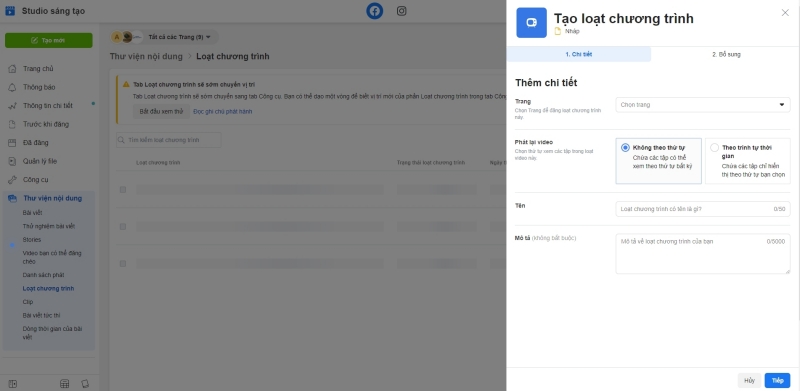This screenshot has height=391, width=800.
Task: Expand the Tất cả các Trang (9) selector
Action: 179,37
